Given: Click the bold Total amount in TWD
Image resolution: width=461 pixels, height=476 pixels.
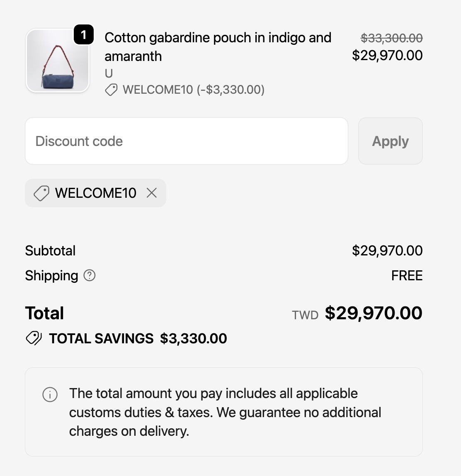Looking at the screenshot, I should (373, 313).
